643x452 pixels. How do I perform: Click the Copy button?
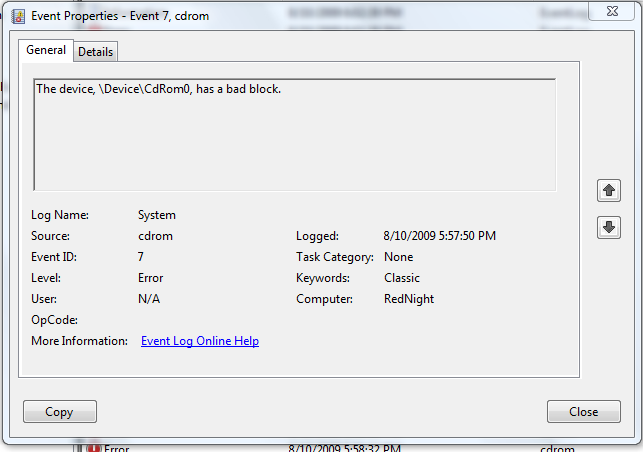click(x=60, y=411)
